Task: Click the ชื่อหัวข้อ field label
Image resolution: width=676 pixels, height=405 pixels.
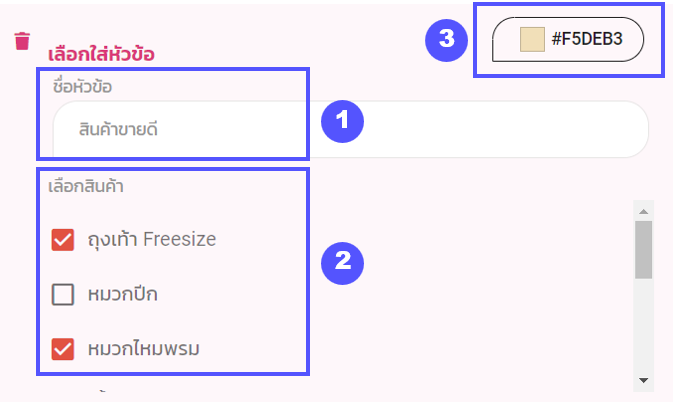Action: [82, 87]
